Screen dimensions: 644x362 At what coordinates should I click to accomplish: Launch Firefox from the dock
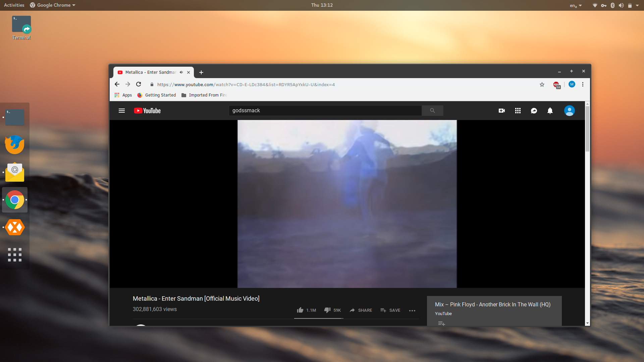(15, 145)
